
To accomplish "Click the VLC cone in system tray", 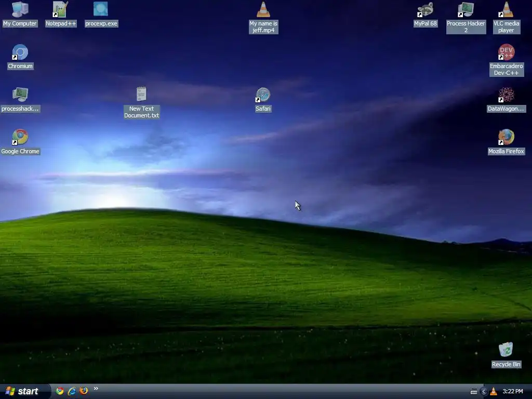I will click(494, 392).
